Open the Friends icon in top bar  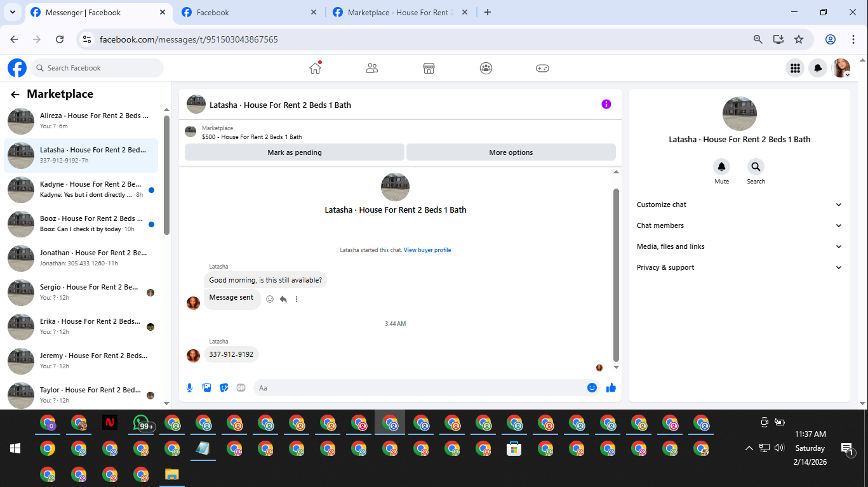(372, 68)
